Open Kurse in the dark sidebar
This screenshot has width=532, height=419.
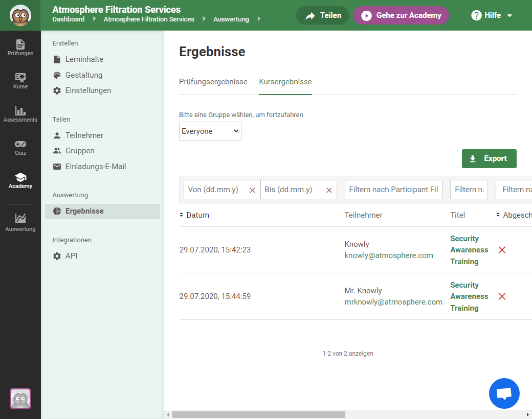(20, 81)
